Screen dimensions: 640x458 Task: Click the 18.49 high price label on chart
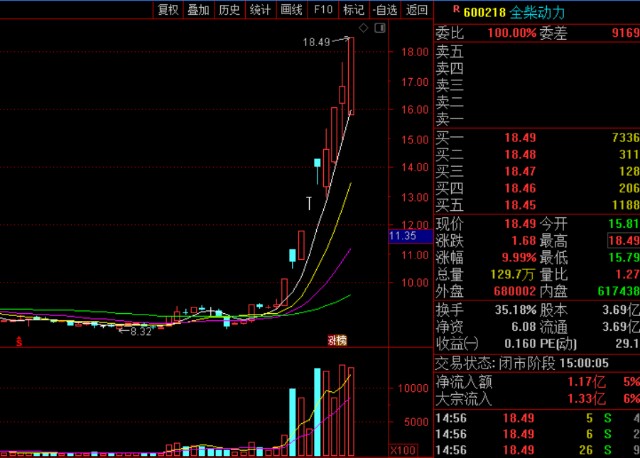tap(316, 42)
